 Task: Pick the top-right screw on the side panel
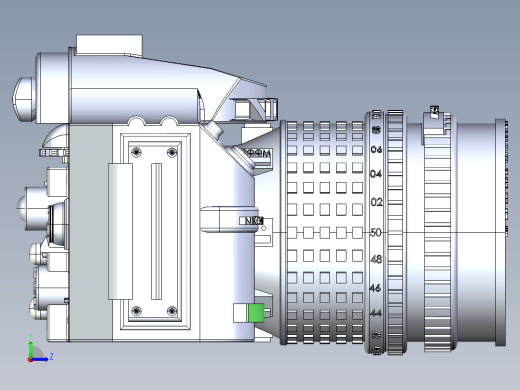[x=172, y=152]
